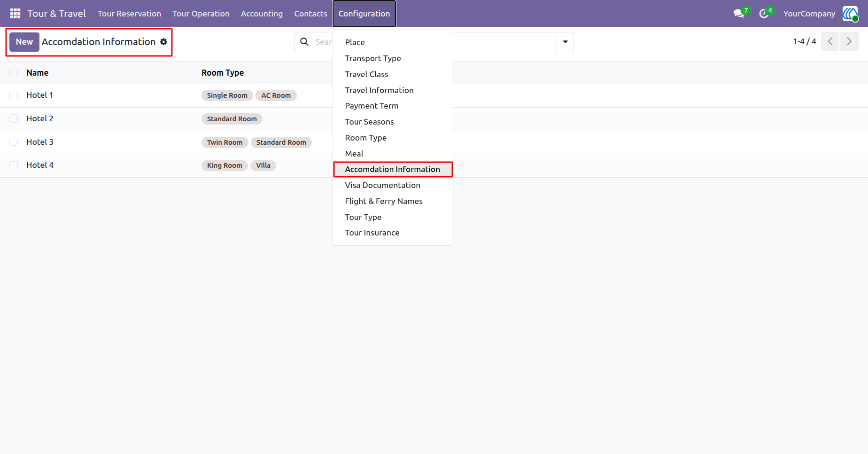Toggle the select-all checkbox in header

(14, 73)
